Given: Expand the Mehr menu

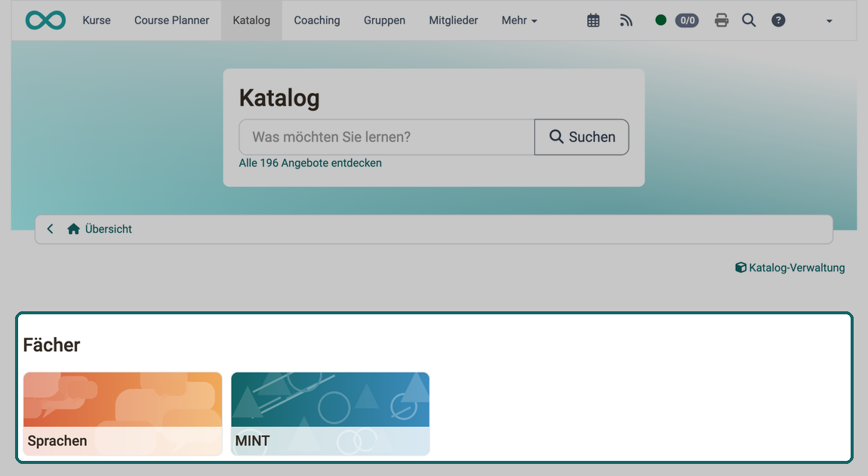Looking at the screenshot, I should pyautogui.click(x=519, y=20).
